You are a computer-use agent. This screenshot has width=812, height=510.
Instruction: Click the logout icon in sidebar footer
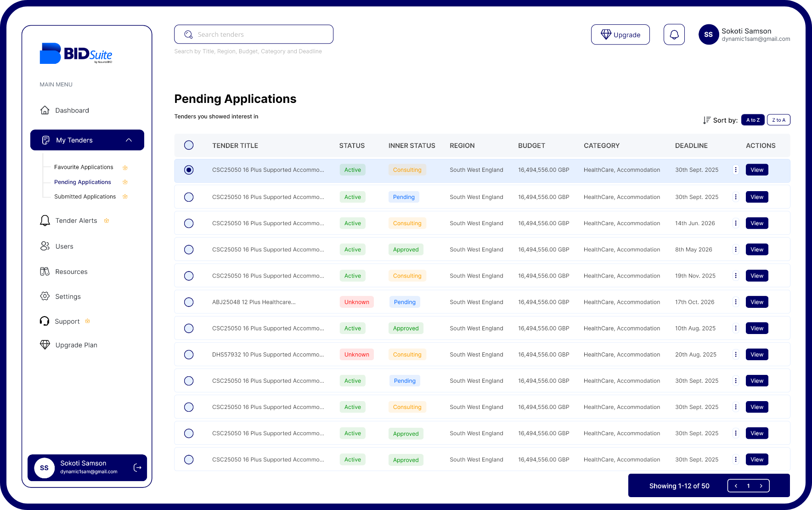click(137, 468)
